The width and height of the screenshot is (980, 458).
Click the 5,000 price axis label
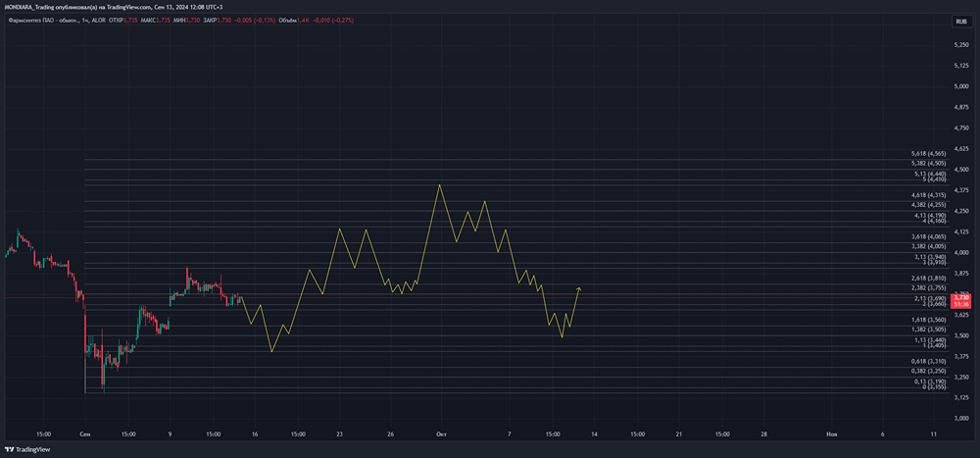tap(961, 86)
